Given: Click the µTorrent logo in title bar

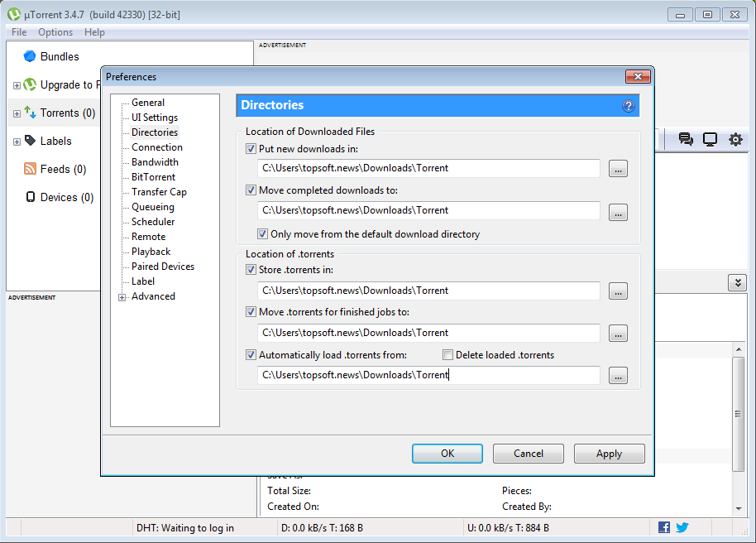Looking at the screenshot, I should point(14,14).
